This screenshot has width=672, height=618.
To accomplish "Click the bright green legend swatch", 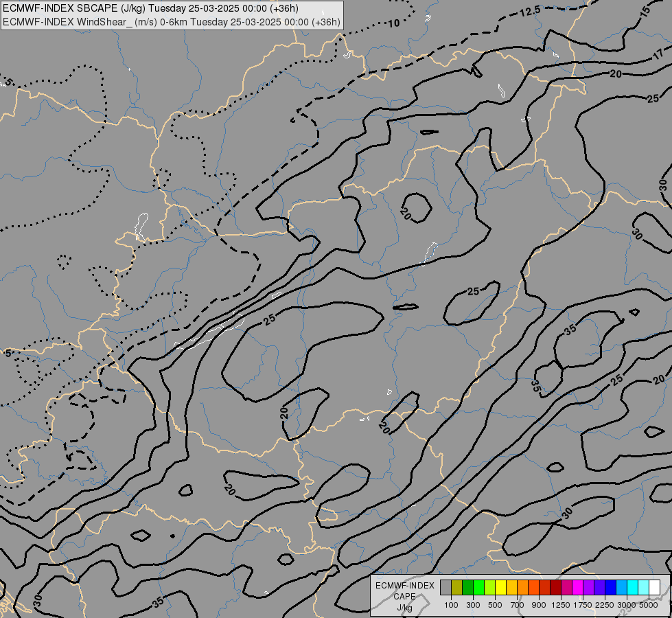I will pyautogui.click(x=478, y=588).
